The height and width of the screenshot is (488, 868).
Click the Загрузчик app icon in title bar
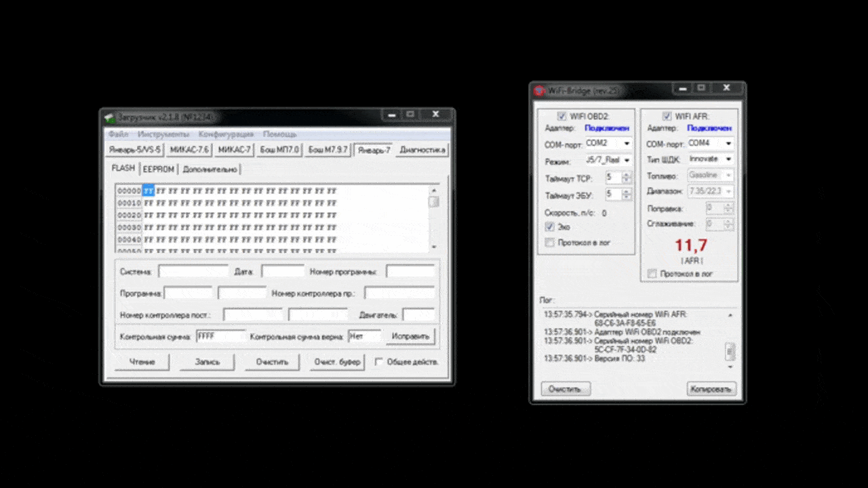click(109, 117)
